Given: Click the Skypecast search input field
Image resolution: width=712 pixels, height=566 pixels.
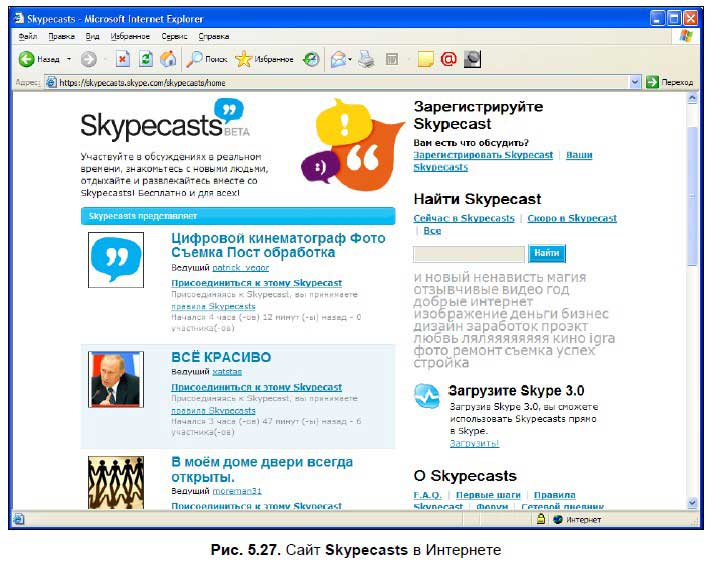Looking at the screenshot, I should click(x=468, y=254).
